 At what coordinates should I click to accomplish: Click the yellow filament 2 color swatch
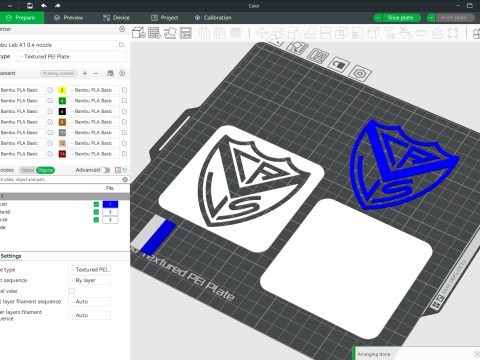coord(62,90)
